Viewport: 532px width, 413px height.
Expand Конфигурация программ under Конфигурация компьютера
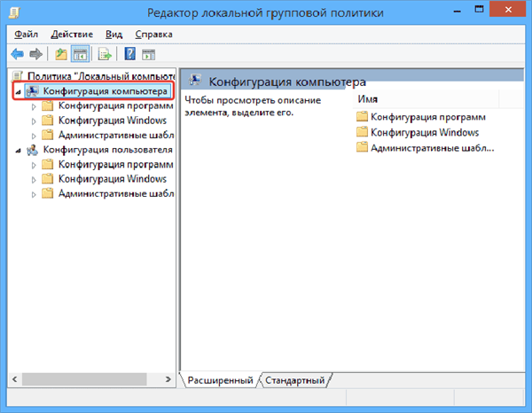point(34,106)
